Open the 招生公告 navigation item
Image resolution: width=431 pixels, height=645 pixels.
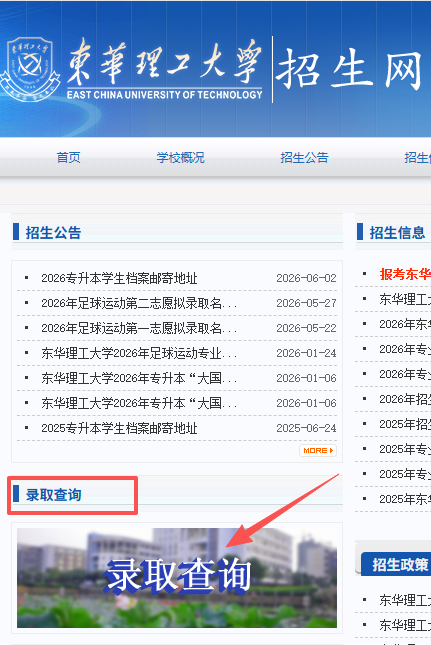coord(304,158)
